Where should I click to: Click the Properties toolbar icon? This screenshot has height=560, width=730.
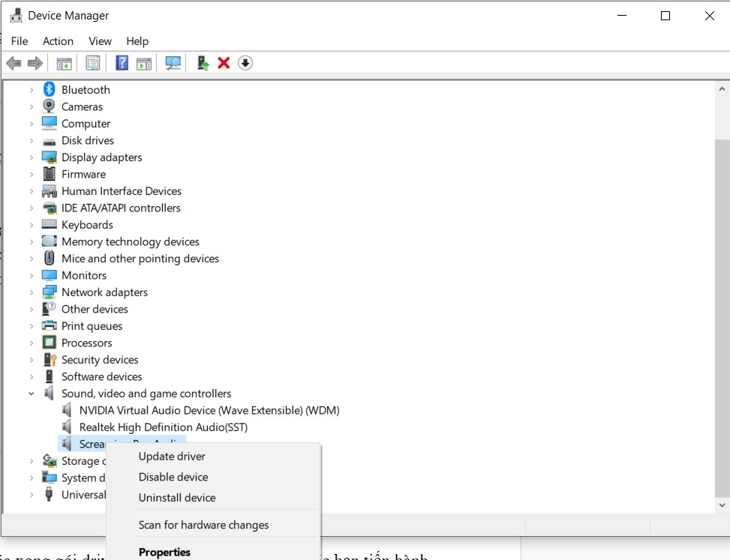click(x=93, y=63)
